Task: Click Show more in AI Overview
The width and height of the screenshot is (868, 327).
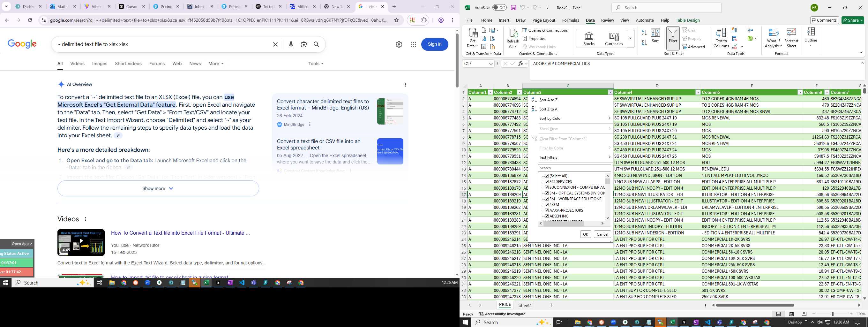Action: click(x=158, y=188)
